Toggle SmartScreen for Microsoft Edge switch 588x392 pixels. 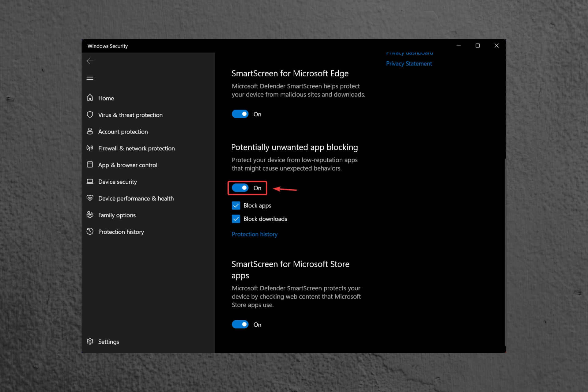tap(240, 114)
